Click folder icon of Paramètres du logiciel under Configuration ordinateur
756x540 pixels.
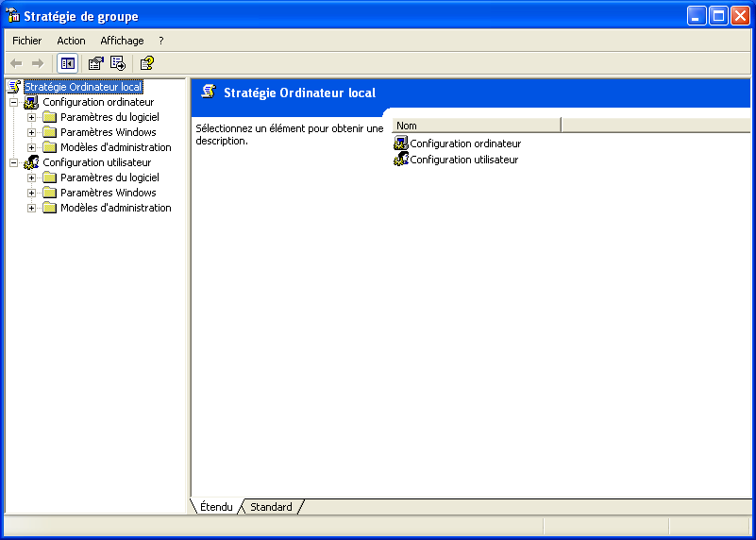(x=50, y=117)
